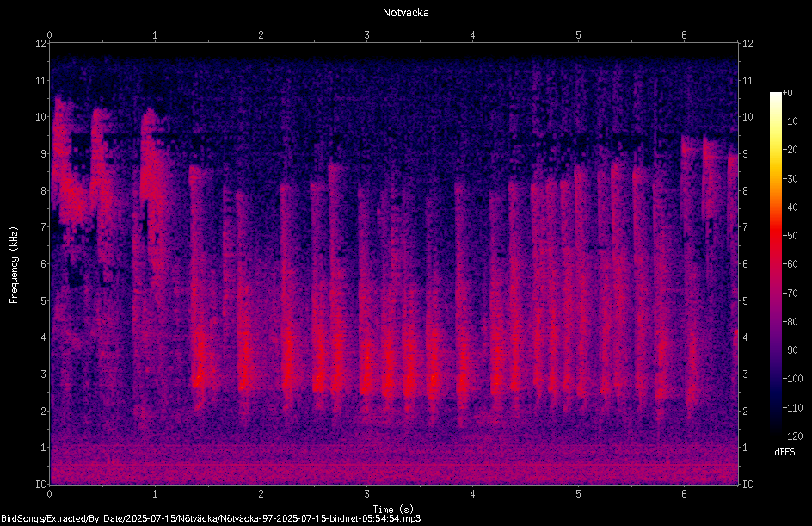
Task: Click the -50 red region of color bar
Action: click(775, 235)
